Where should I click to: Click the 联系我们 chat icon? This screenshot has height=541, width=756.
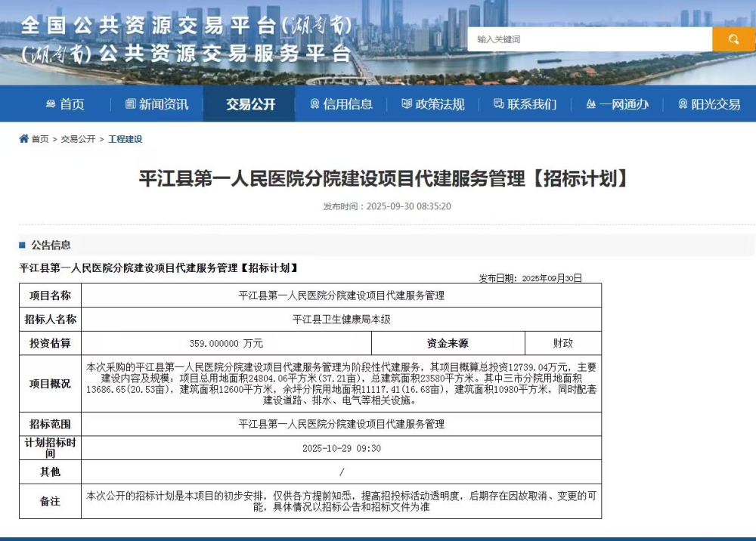(498, 104)
